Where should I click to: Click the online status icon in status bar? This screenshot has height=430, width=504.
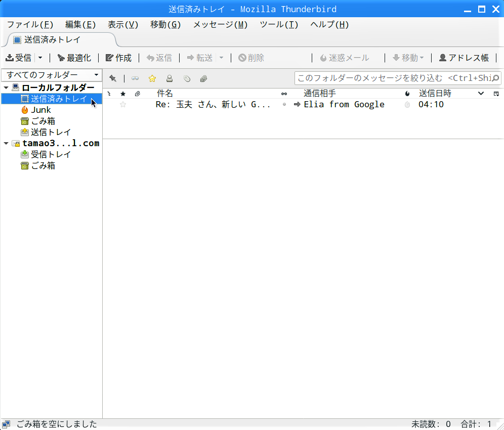[6, 424]
